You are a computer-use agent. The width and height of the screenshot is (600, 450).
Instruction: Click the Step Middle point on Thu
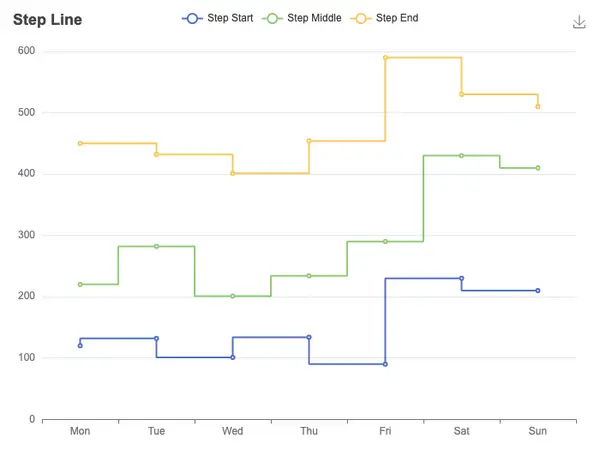(x=309, y=276)
